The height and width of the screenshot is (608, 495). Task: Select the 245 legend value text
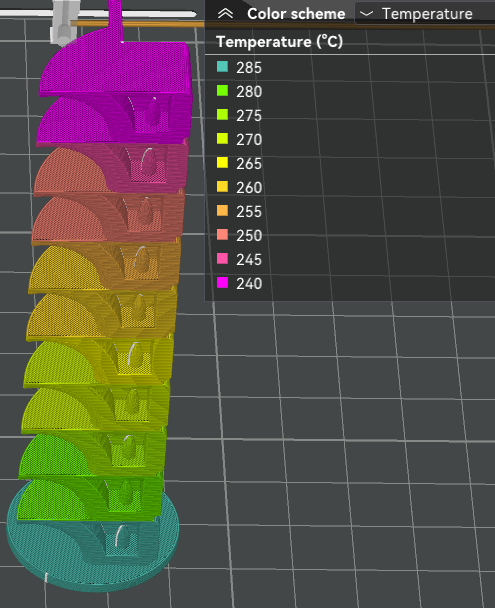[249, 259]
